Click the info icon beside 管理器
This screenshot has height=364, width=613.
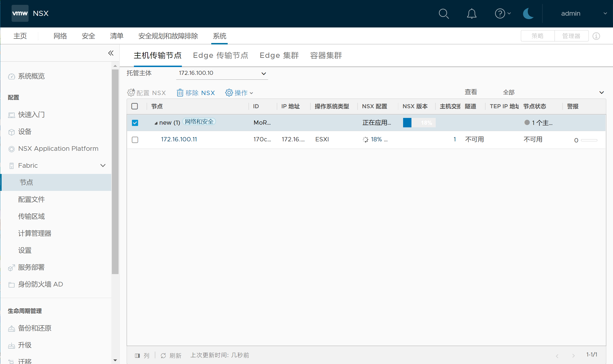(596, 36)
